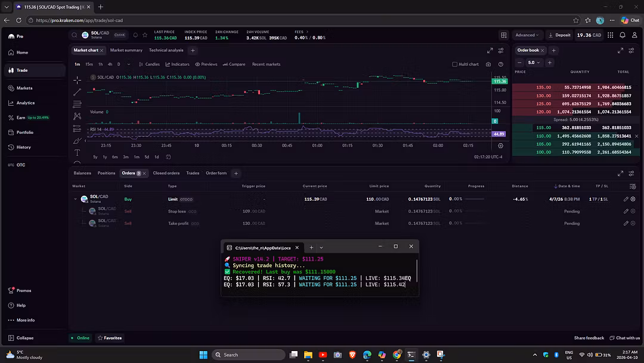Viewport: 644px width, 363px height.
Task: Open notifications bell in top right
Action: (623, 35)
